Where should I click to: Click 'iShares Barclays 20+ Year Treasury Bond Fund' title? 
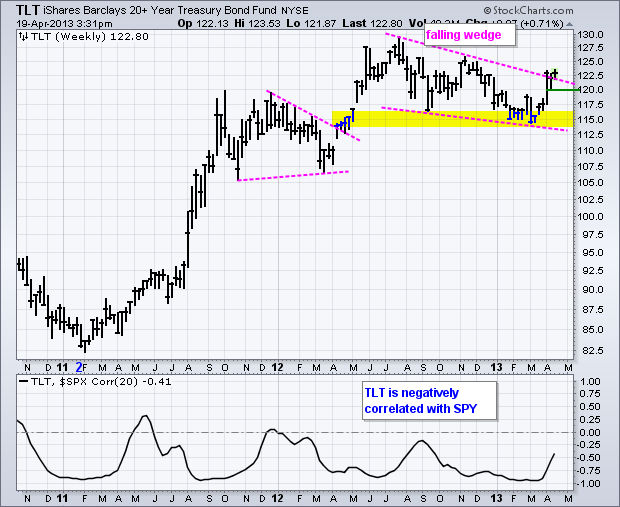click(159, 10)
